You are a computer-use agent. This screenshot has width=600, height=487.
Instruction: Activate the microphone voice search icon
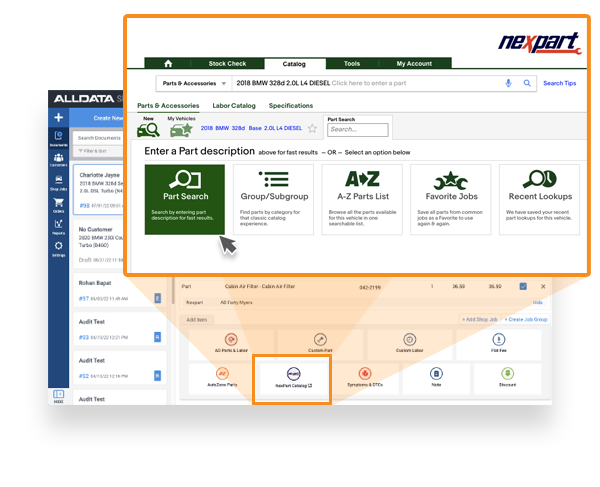(508, 83)
